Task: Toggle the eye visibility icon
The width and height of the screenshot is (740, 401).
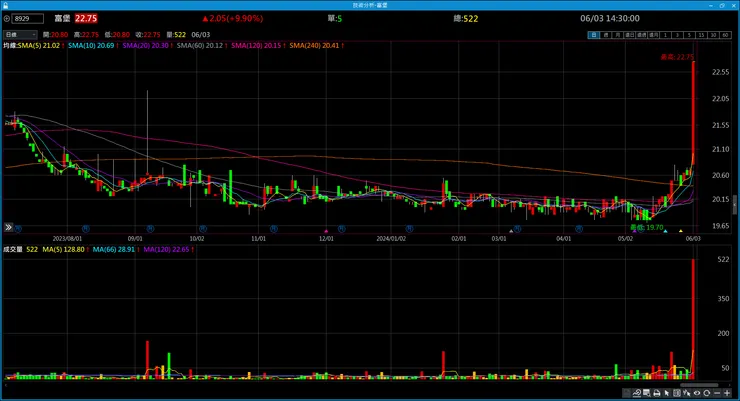Action: (697, 393)
